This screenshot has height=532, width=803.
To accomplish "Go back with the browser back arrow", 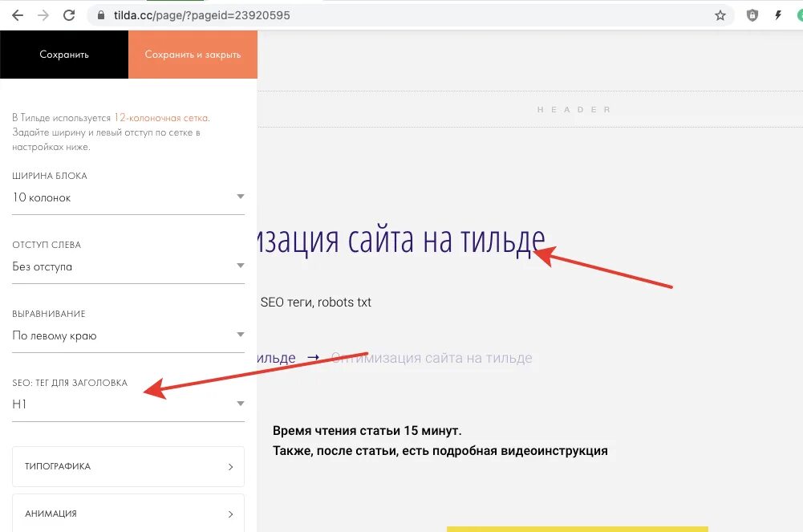I will tap(18, 15).
